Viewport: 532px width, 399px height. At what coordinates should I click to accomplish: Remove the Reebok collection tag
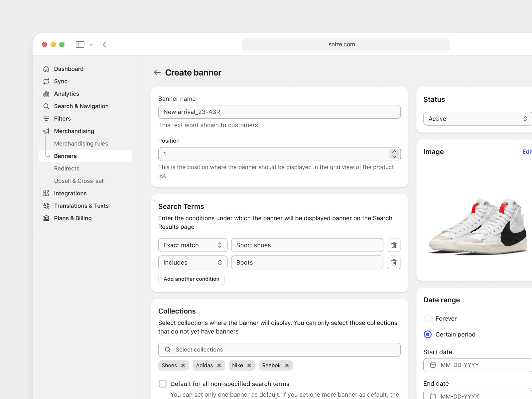tap(287, 365)
